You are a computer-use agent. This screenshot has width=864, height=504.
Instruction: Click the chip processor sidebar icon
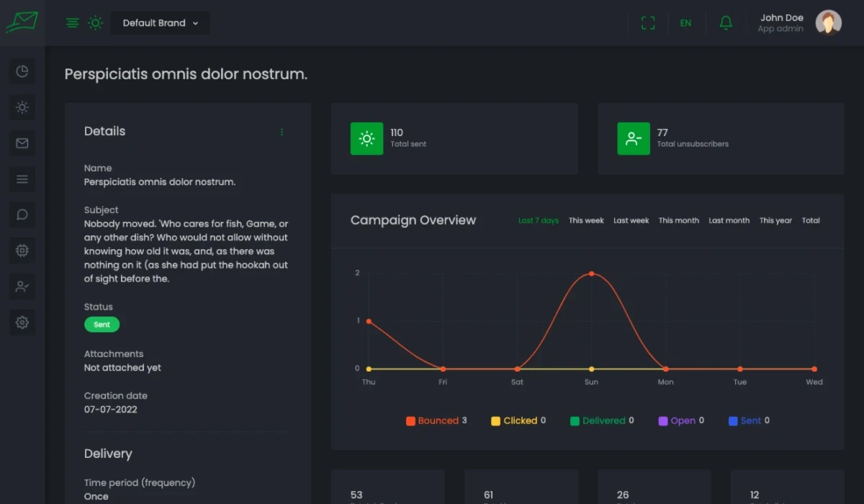22,251
